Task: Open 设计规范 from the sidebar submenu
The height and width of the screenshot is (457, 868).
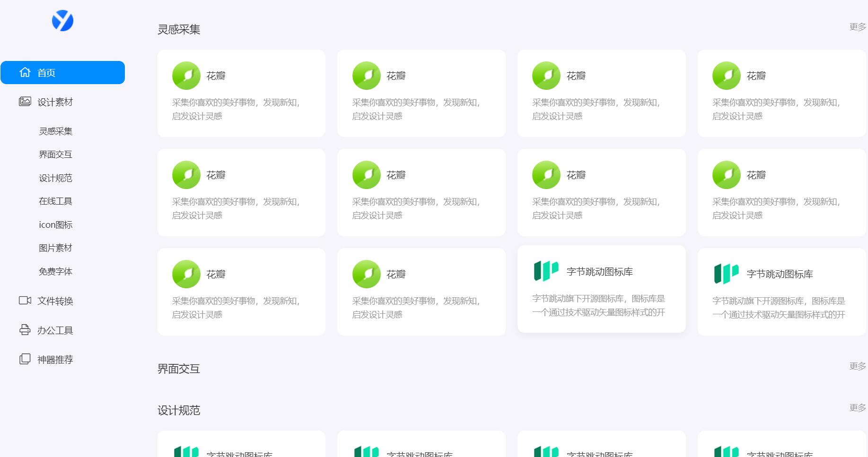Action: point(55,178)
